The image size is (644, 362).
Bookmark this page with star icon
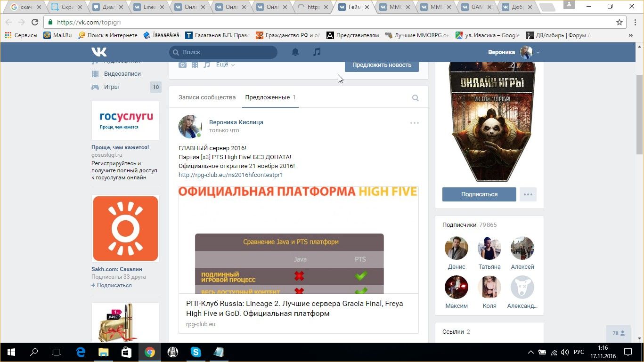(620, 22)
